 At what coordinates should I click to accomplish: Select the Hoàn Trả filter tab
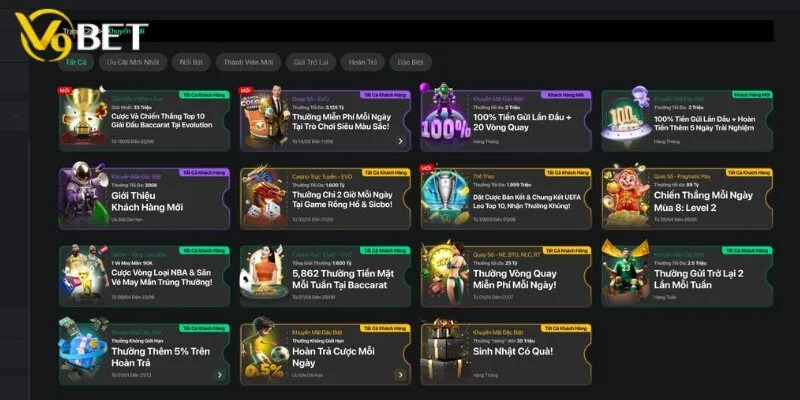363,62
